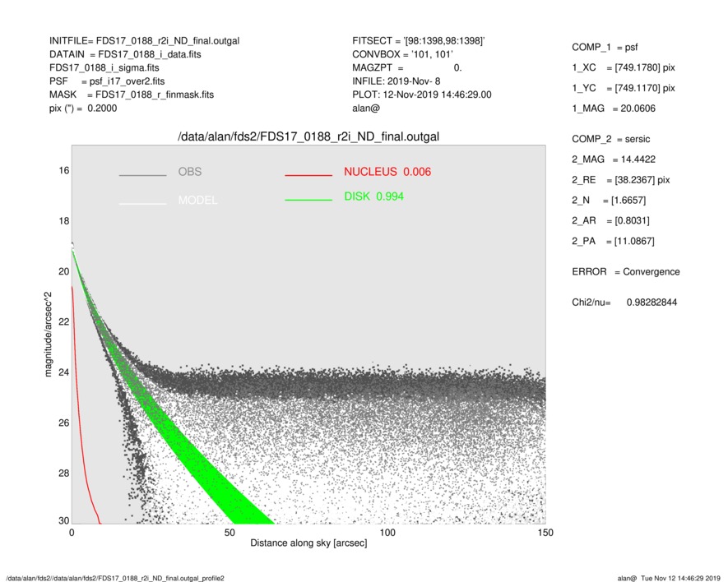Click the INITFILE text line
The width and height of the screenshot is (728, 582).
click(145, 41)
